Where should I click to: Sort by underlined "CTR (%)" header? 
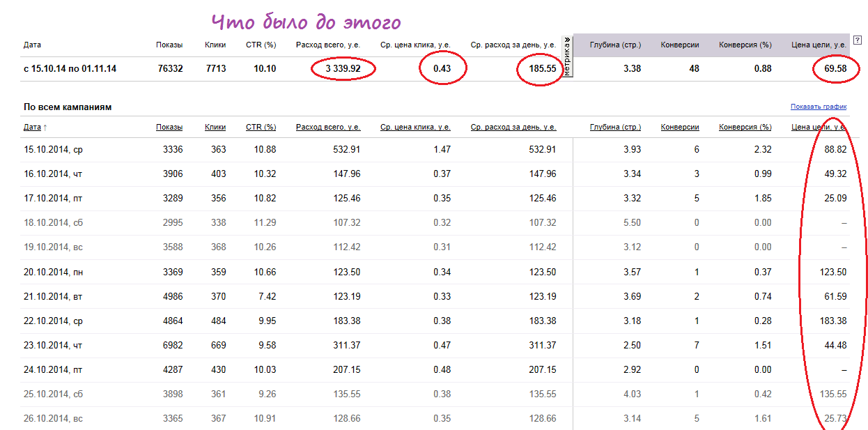261,128
